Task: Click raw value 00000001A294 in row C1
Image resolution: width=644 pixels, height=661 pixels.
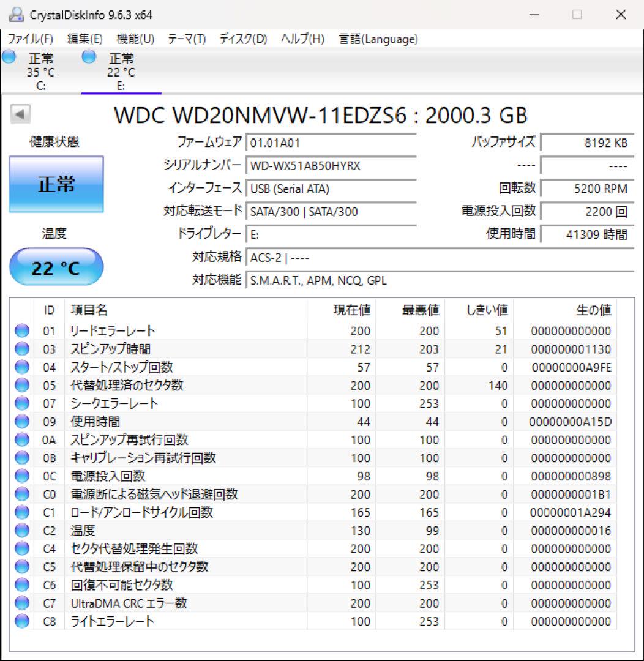Action: (571, 512)
